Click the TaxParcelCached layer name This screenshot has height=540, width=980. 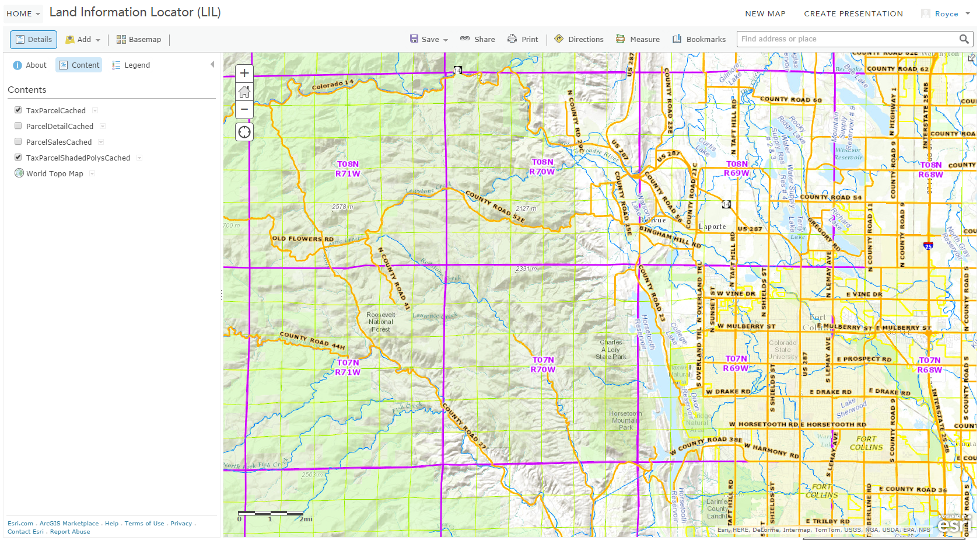(x=55, y=110)
